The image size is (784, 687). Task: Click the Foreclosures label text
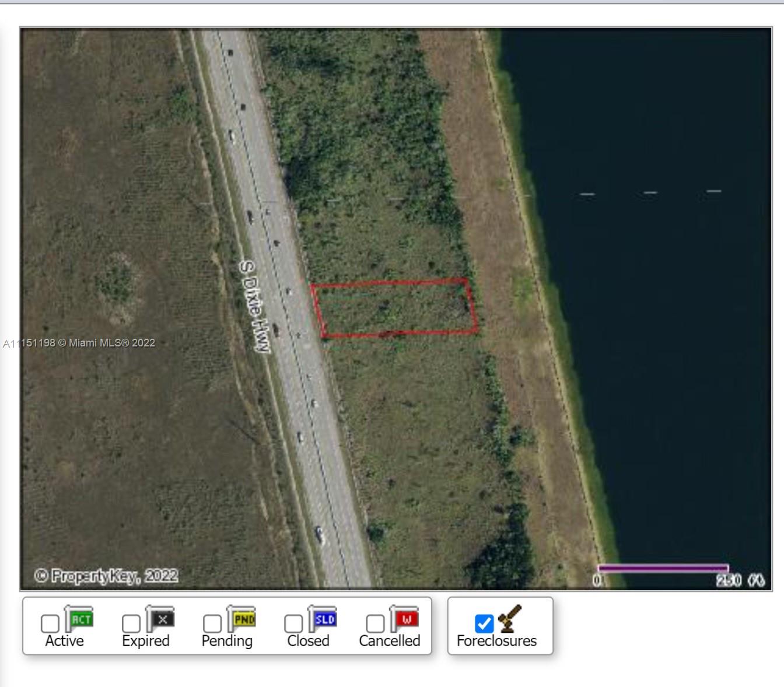[496, 641]
